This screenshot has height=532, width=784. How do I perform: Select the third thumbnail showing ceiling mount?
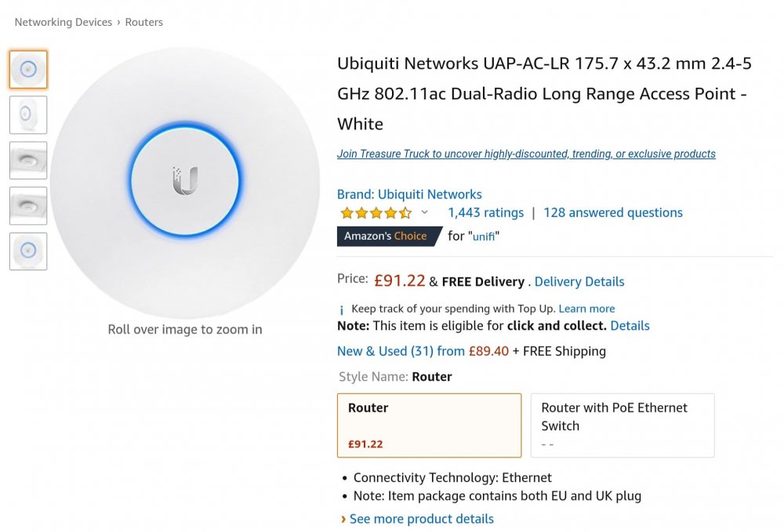(x=28, y=161)
